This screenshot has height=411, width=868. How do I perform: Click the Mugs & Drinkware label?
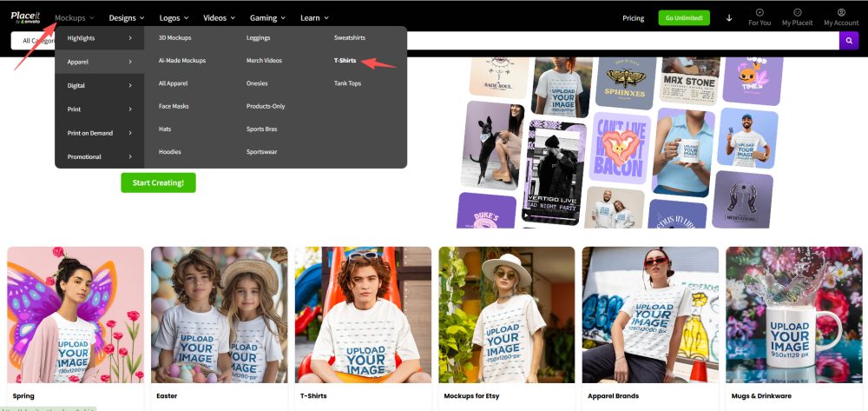[x=762, y=396]
